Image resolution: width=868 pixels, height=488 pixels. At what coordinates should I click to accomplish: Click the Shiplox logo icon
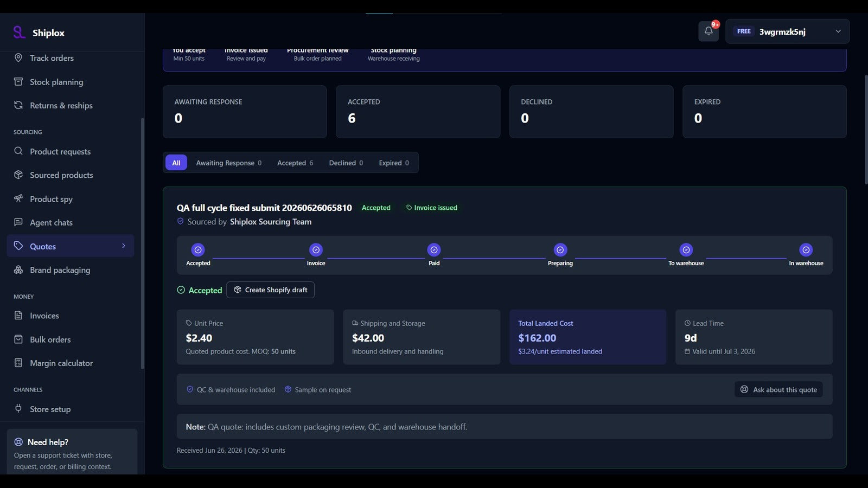pyautogui.click(x=19, y=33)
